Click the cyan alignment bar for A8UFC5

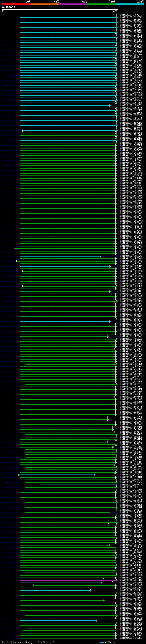(65, 321)
